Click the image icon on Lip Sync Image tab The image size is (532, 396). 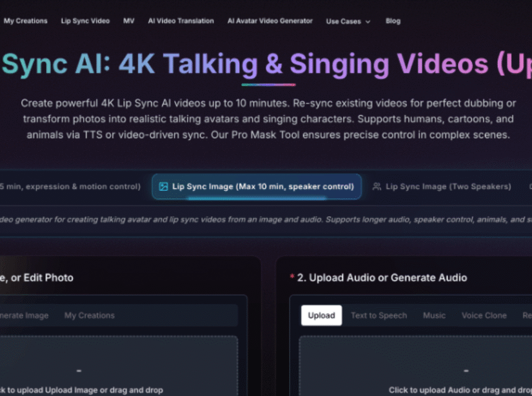[x=164, y=187]
